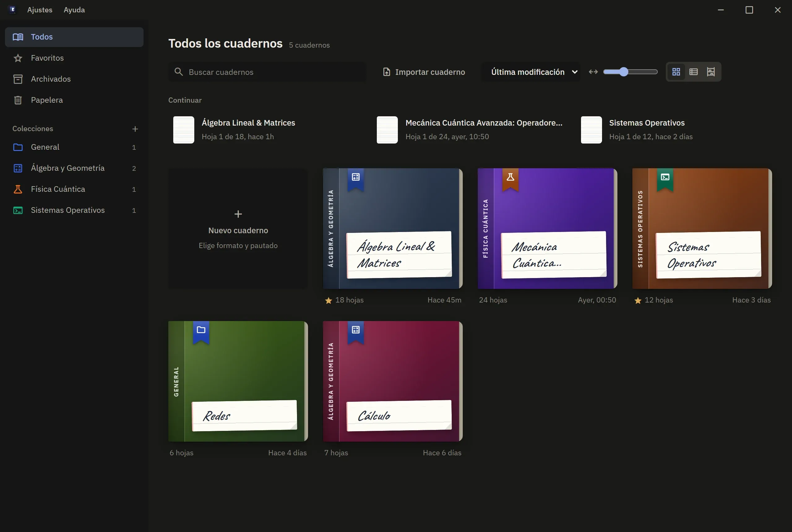This screenshot has height=532, width=792.
Task: Open the Redes notebook cover
Action: click(238, 381)
